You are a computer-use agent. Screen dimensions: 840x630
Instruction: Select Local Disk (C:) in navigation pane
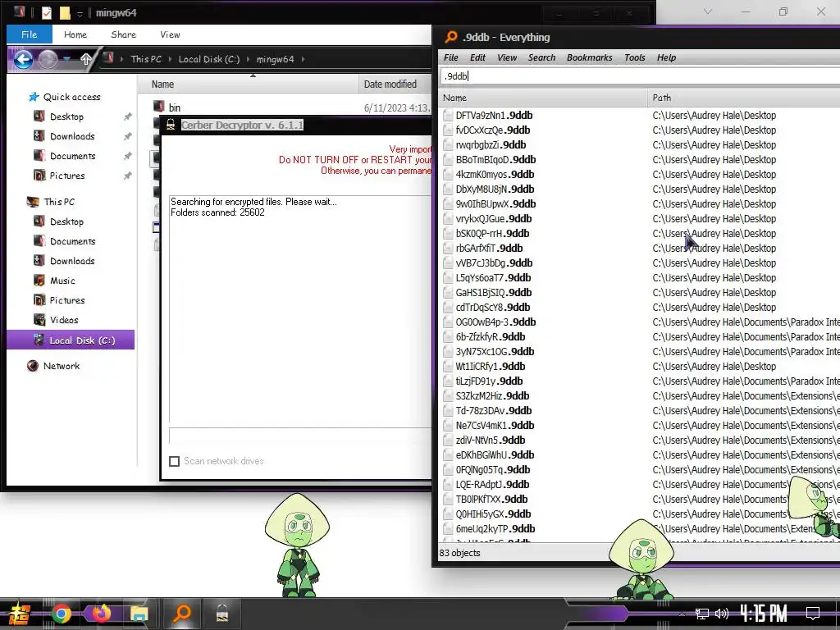[71, 340]
